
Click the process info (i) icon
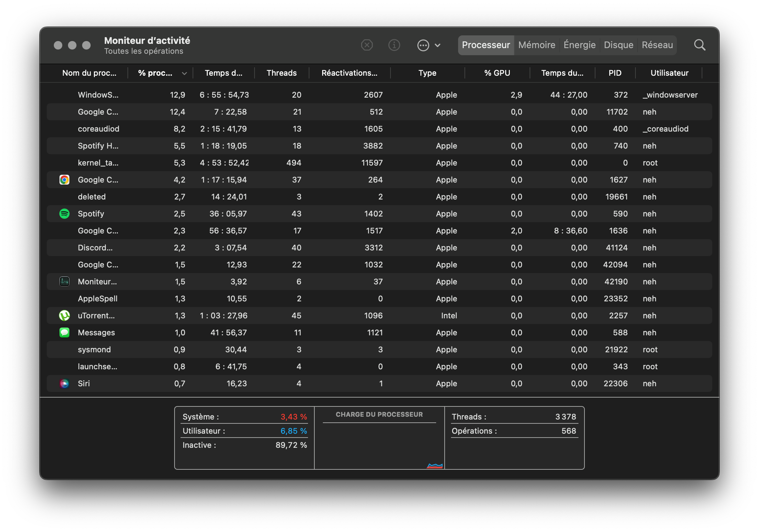click(394, 45)
